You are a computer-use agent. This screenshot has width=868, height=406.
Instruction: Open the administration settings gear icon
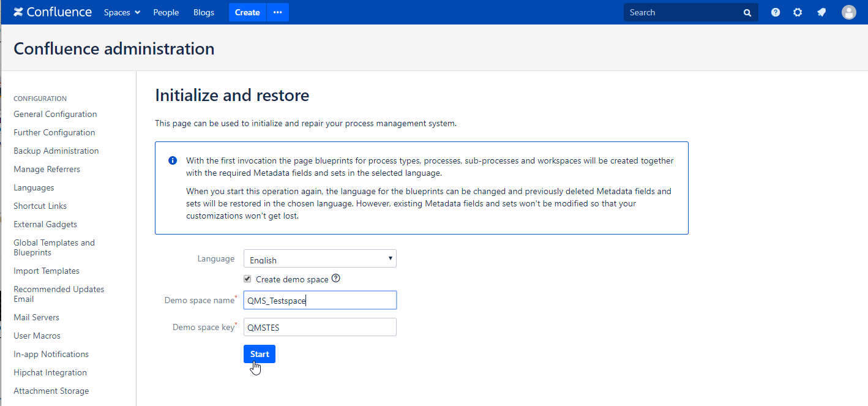tap(798, 12)
